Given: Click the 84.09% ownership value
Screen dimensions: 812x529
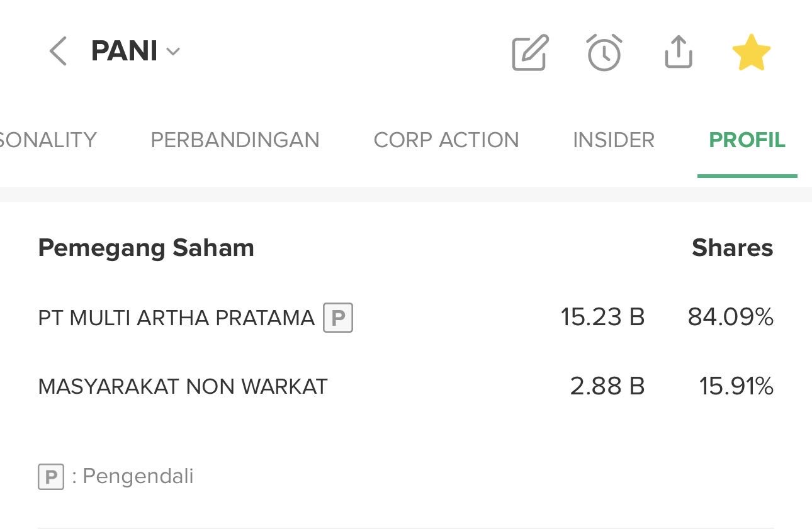Looking at the screenshot, I should point(730,317).
